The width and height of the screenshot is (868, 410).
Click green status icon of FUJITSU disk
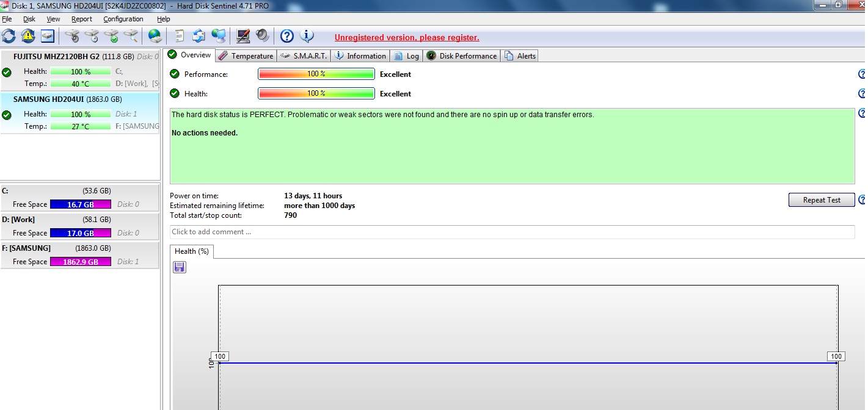click(7, 72)
